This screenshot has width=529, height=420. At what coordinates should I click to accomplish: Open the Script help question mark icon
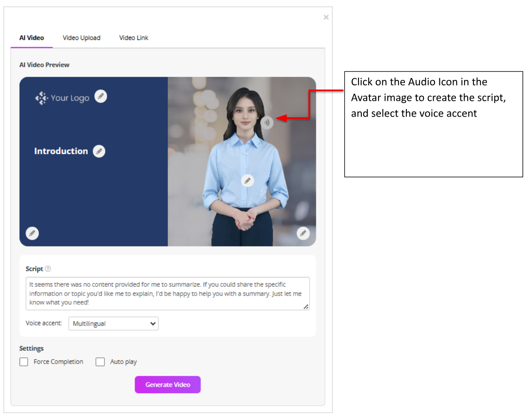[x=48, y=269]
